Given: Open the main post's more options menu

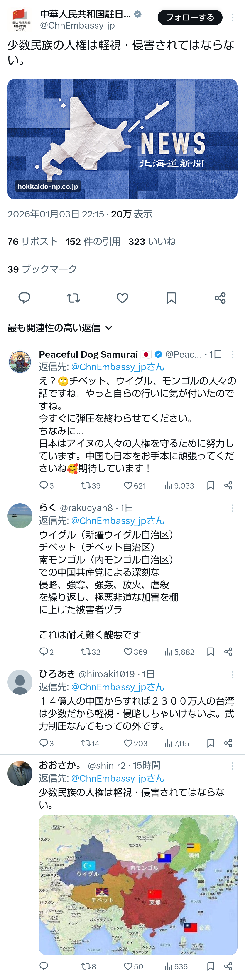Looking at the screenshot, I should tap(233, 17).
